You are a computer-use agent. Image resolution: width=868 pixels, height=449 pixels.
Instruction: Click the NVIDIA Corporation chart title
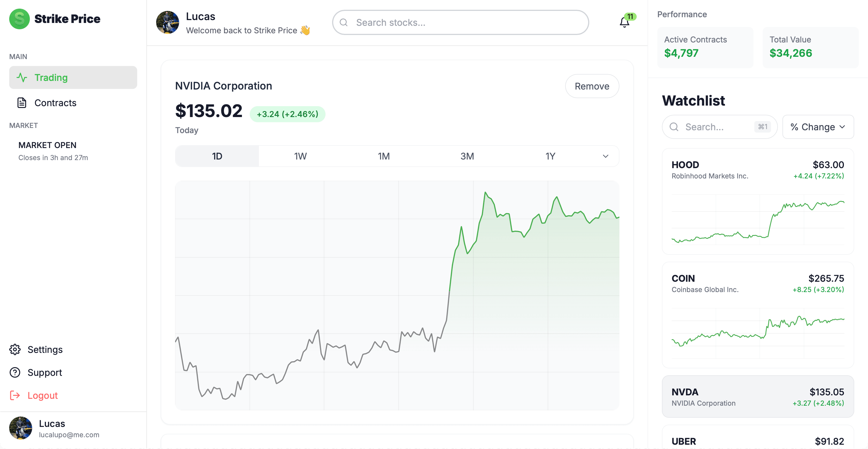pyautogui.click(x=223, y=86)
